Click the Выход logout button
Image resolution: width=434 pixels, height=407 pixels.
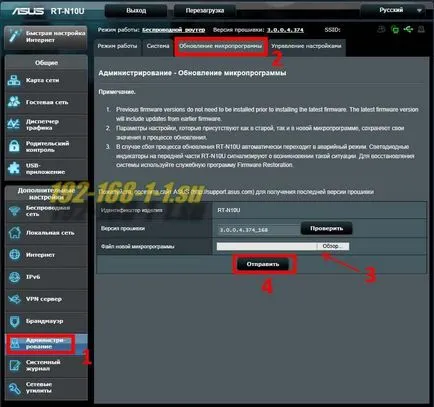coord(136,11)
